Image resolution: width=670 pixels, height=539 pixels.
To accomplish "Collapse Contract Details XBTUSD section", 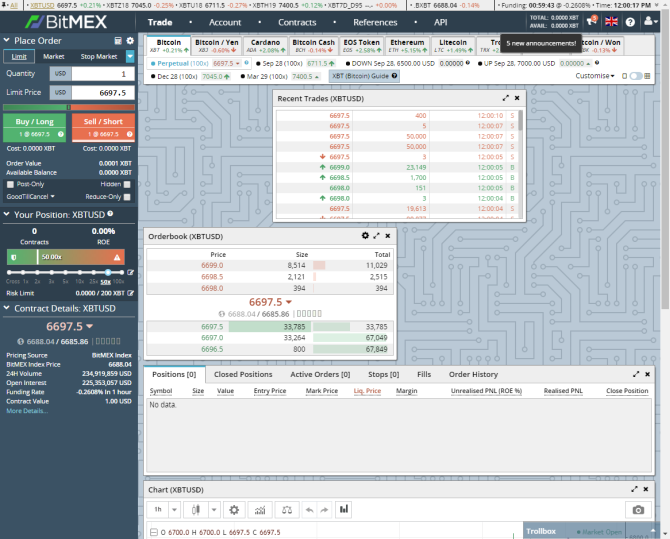I will pyautogui.click(x=6, y=308).
